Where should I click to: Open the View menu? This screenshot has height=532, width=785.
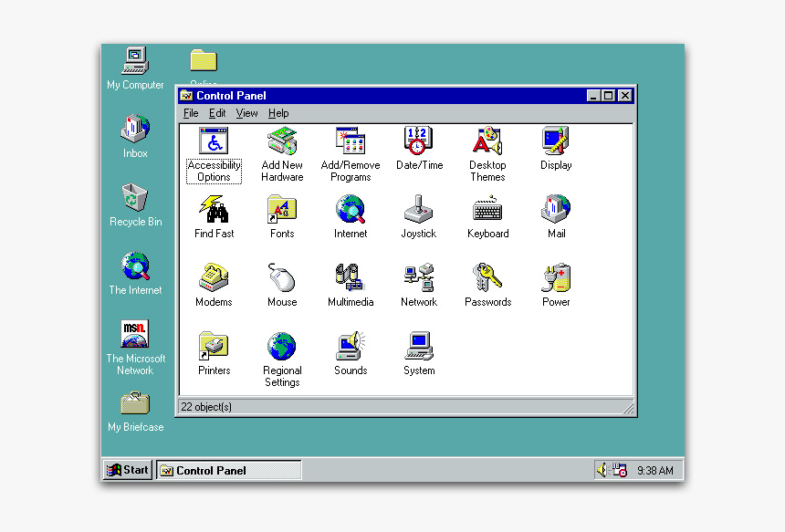point(246,113)
